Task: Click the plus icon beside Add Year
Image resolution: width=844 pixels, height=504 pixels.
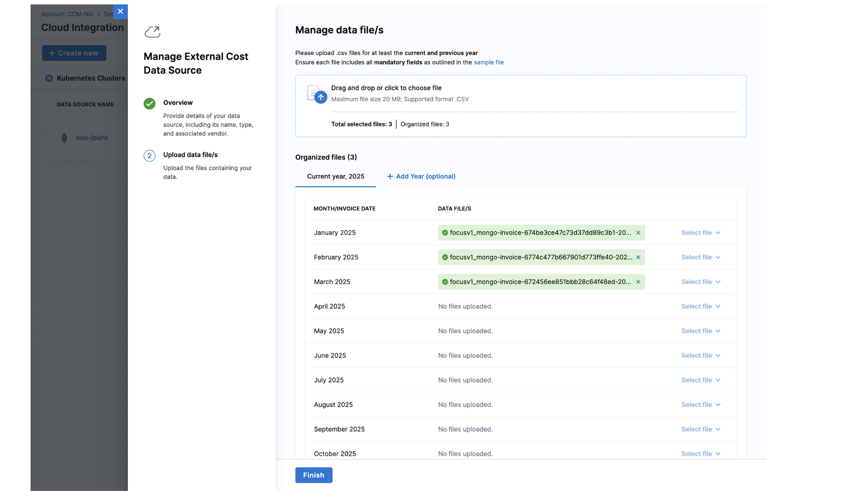Action: click(x=390, y=177)
